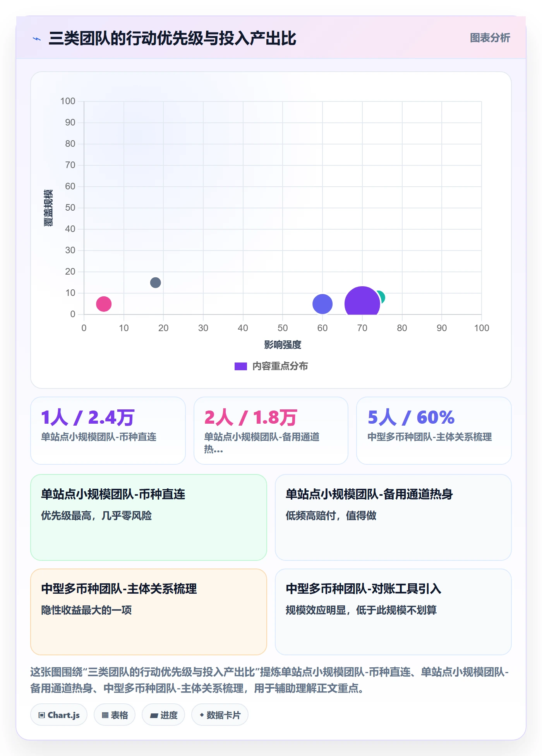Image resolution: width=542 pixels, height=756 pixels.
Task: Select the 进度 tag
Action: coord(163,715)
